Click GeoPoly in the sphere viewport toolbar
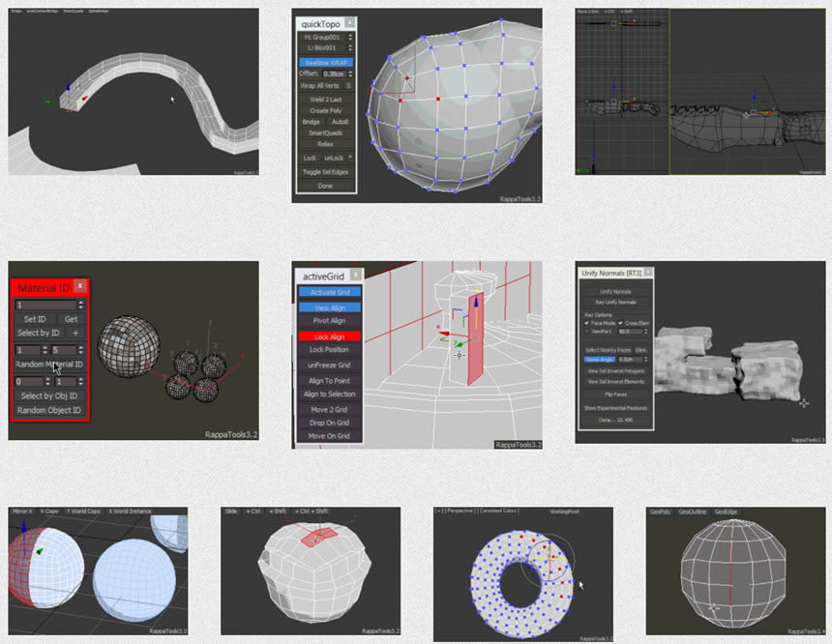 (660, 512)
